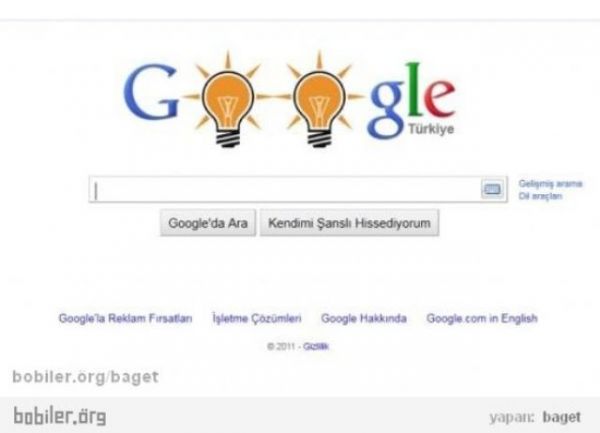Open the İşletme Çözümleri link
This screenshot has height=433, width=600.
(257, 318)
